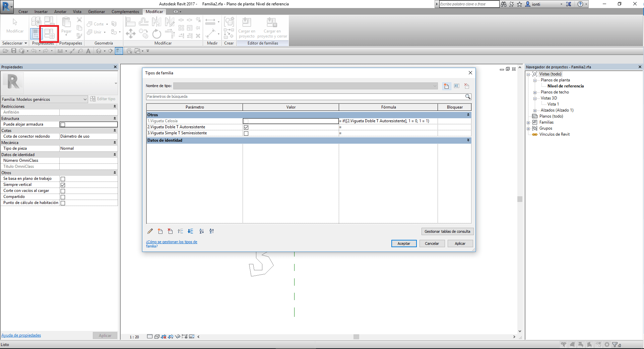Open the Gestionar ribbon tab
644x349 pixels.
point(96,12)
